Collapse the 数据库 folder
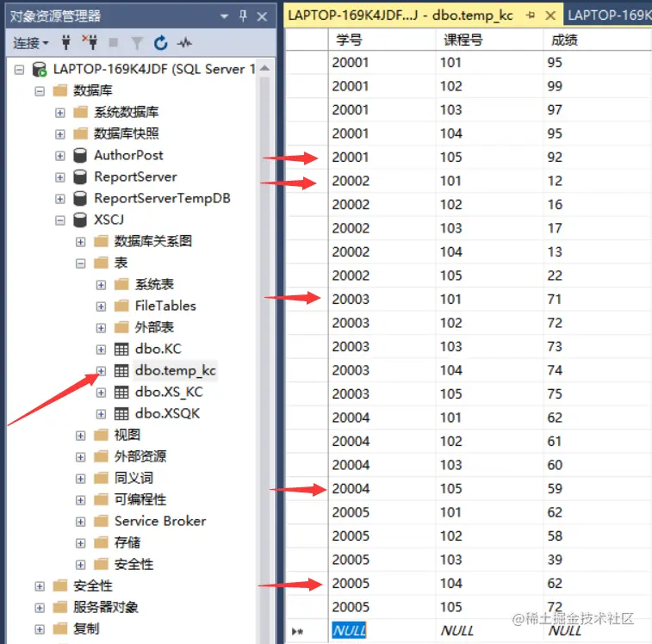Viewport: 652px width, 644px height. pos(40,91)
